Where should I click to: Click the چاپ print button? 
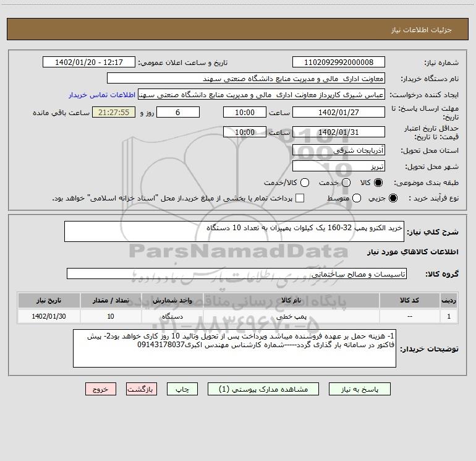pyautogui.click(x=182, y=389)
